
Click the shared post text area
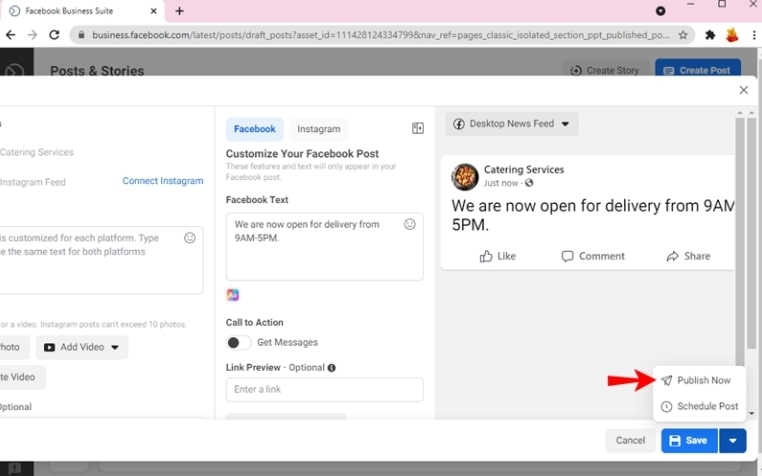click(x=101, y=260)
